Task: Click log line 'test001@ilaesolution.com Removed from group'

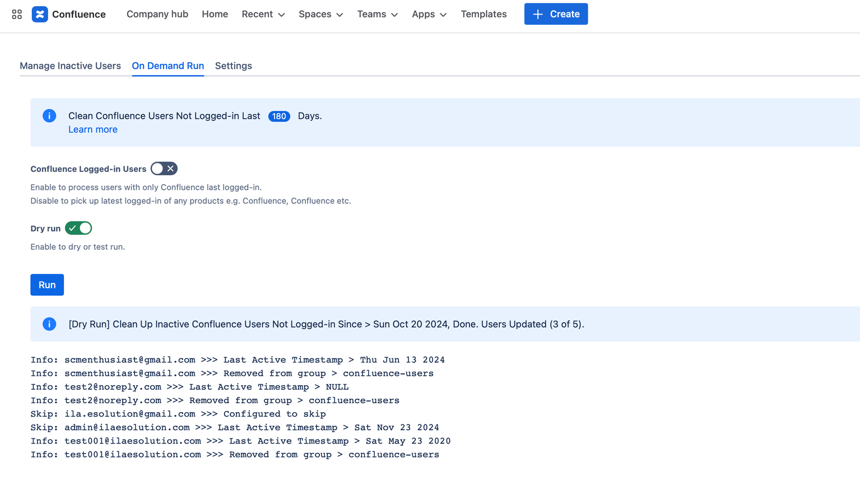Action: click(235, 454)
